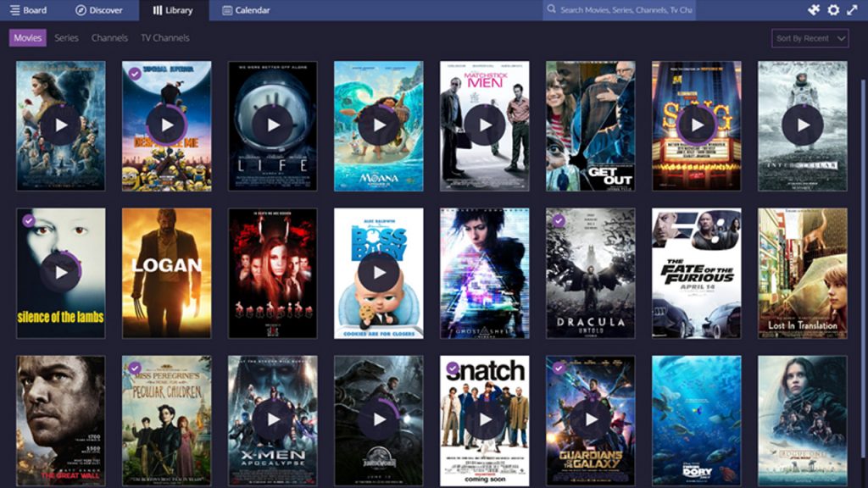Switch to the Series filter
868x488 pixels.
click(x=66, y=37)
